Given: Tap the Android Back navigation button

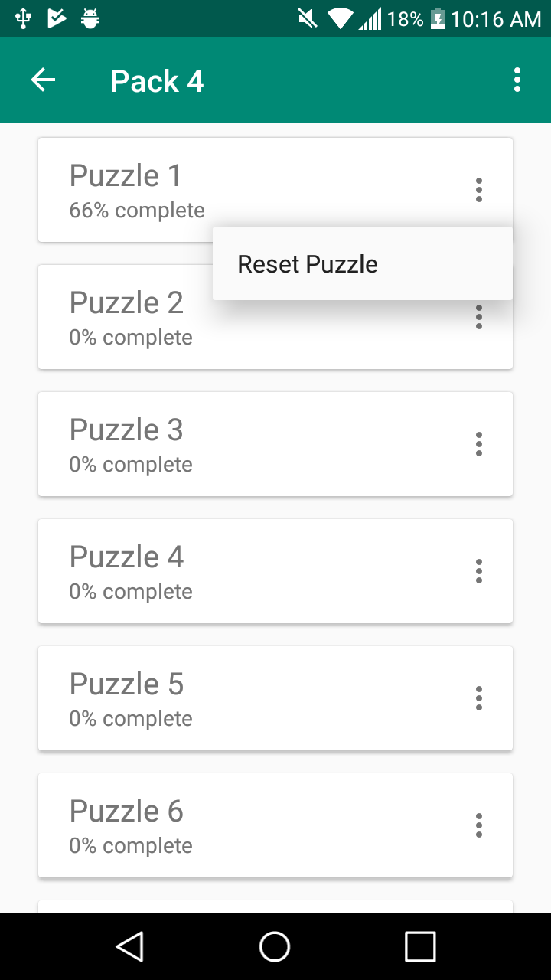Looking at the screenshot, I should coord(130,946).
